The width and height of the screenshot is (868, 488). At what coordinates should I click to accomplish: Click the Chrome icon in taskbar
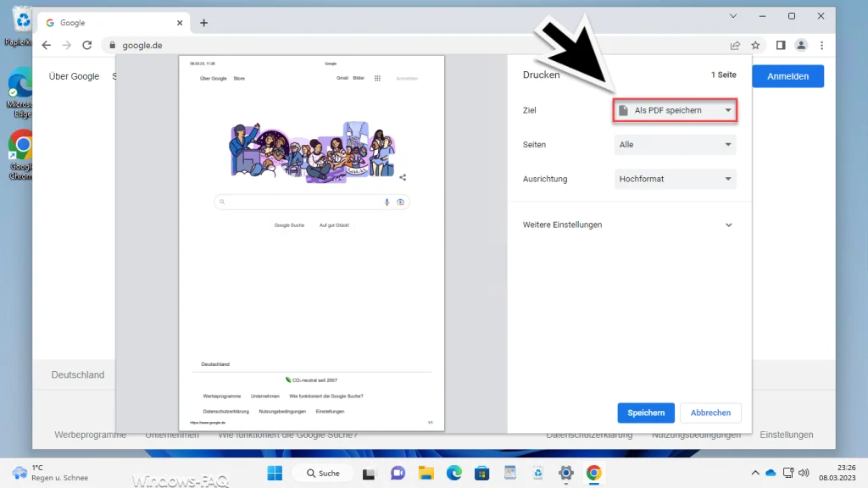click(594, 473)
